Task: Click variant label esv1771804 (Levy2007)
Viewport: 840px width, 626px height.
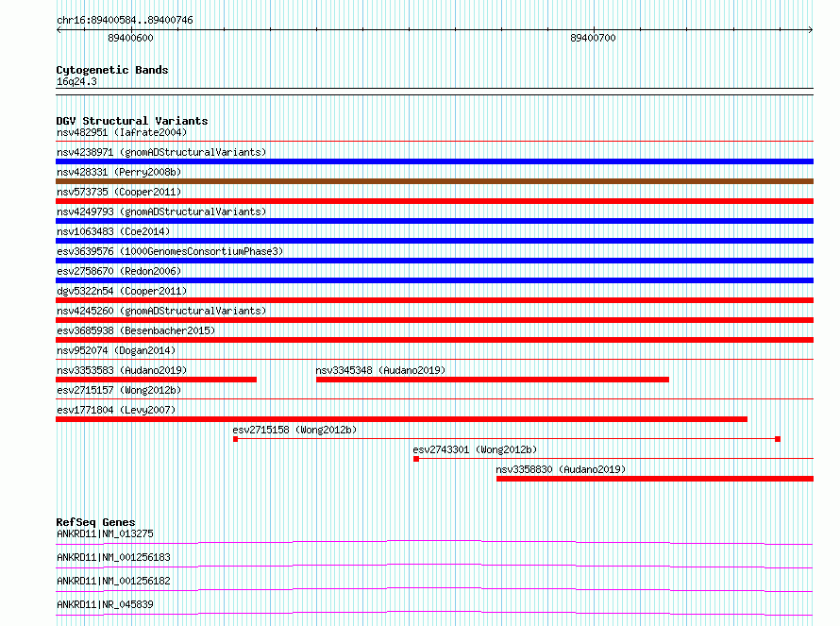Action: click(116, 410)
